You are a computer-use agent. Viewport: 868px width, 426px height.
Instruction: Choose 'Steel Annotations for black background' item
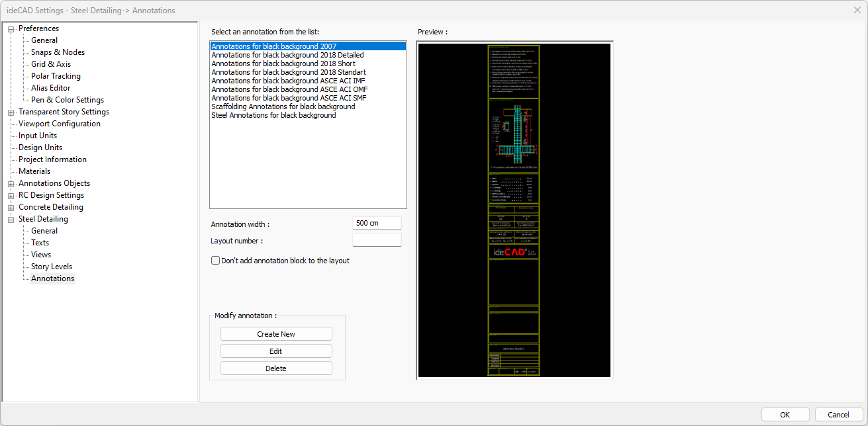pyautogui.click(x=273, y=115)
